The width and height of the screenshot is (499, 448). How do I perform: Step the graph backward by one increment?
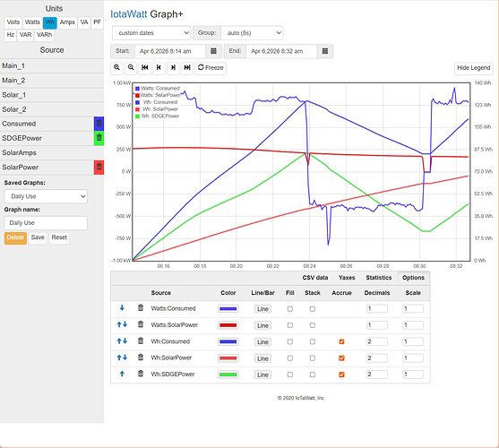pos(159,68)
